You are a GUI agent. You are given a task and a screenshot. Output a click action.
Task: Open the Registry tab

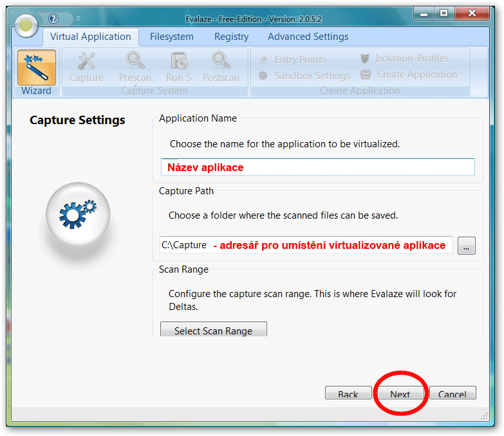click(232, 37)
